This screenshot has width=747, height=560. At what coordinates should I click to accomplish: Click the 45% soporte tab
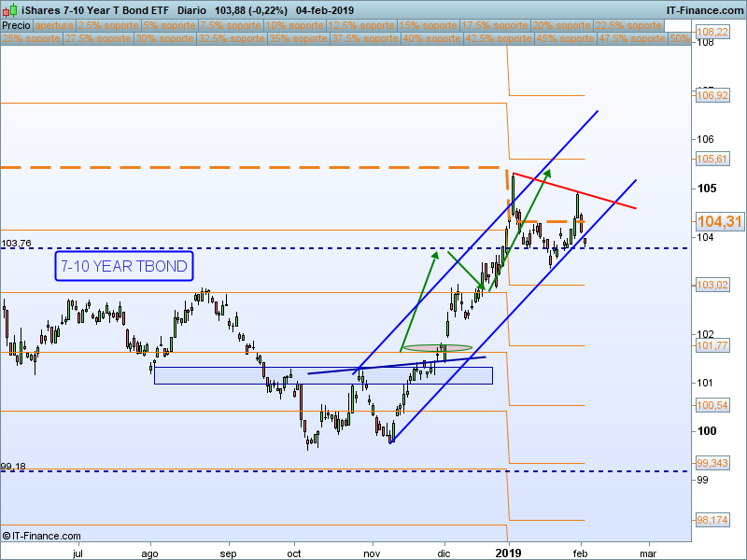tap(565, 38)
